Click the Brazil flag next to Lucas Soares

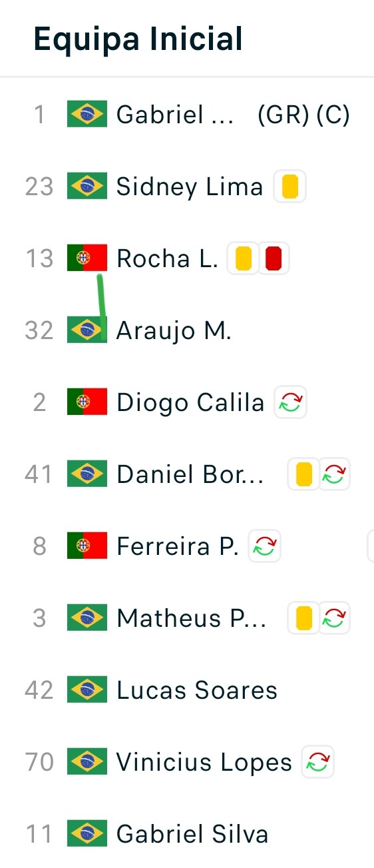87,690
